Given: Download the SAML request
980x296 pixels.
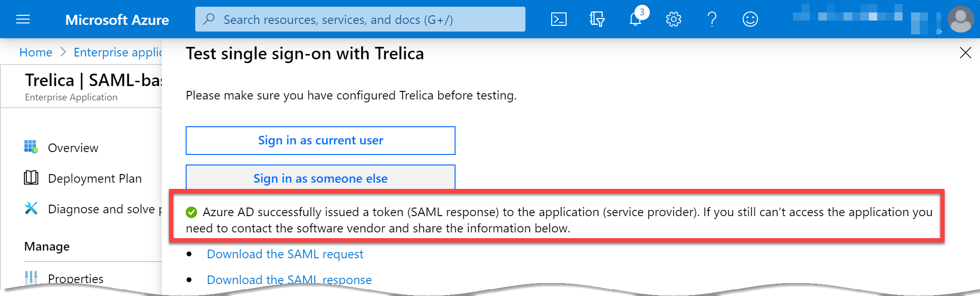Looking at the screenshot, I should pyautogui.click(x=285, y=254).
